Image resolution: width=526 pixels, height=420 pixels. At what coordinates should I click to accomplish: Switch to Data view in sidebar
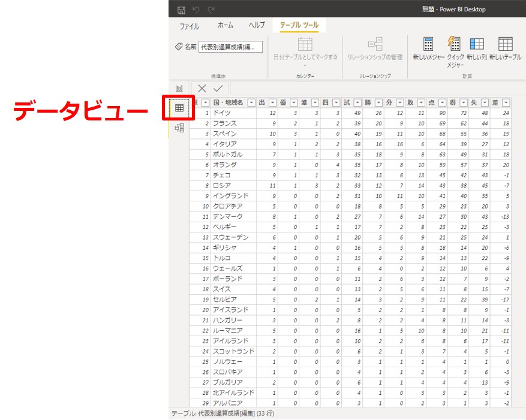(179, 108)
